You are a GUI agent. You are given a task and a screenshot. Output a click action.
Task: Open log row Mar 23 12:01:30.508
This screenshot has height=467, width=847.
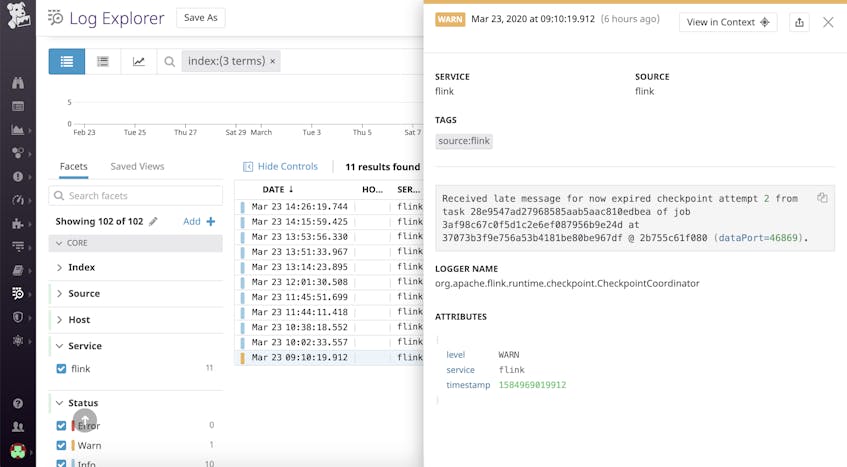(x=330, y=282)
